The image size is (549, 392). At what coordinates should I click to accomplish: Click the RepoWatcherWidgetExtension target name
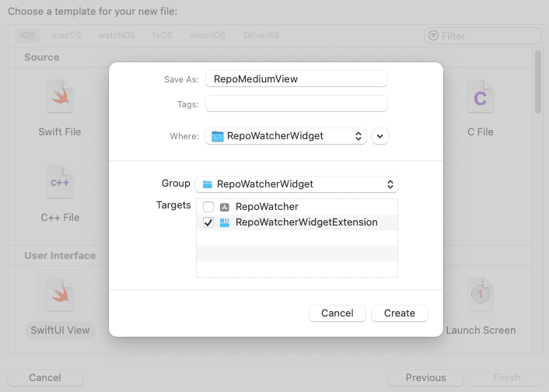click(x=306, y=222)
